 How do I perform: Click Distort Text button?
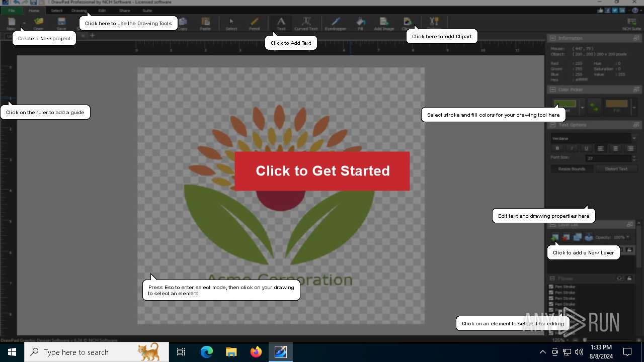pos(616,169)
